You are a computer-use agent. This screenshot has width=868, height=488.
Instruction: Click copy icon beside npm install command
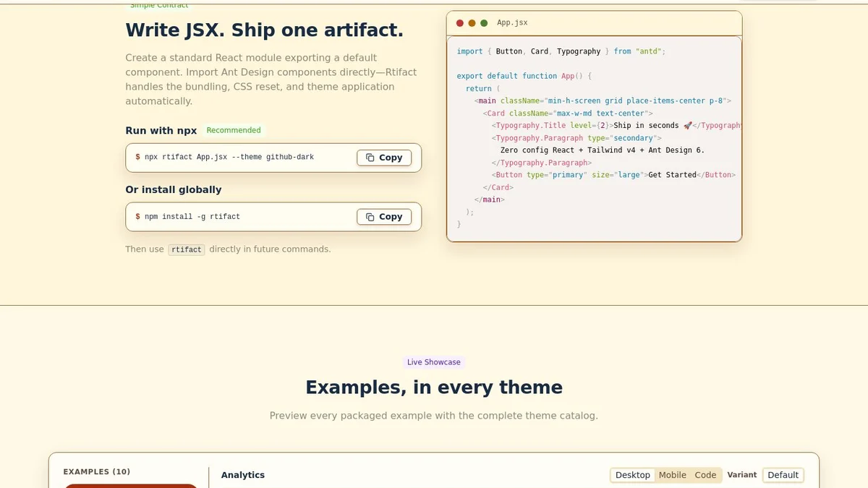click(370, 217)
